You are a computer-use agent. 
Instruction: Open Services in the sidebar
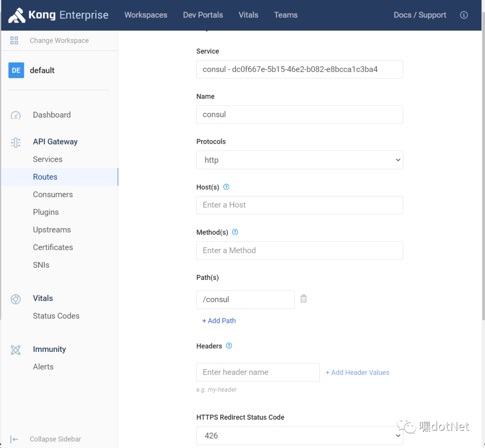pos(48,159)
